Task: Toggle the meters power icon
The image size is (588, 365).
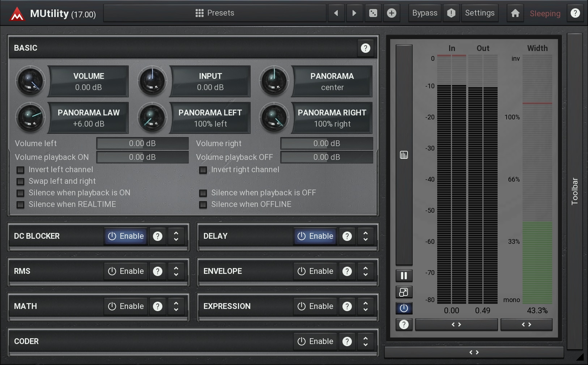Action: click(404, 308)
